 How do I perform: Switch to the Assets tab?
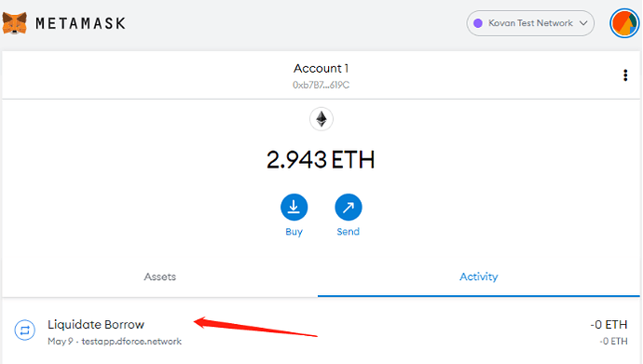tap(160, 276)
